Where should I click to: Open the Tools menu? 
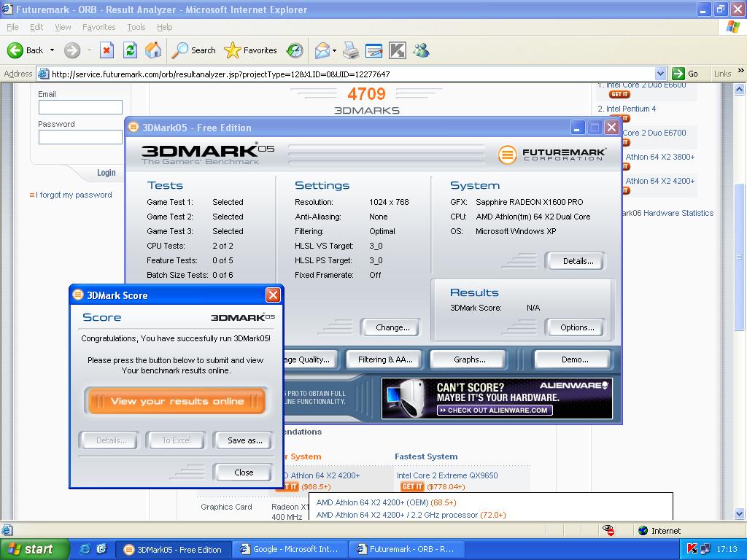(x=136, y=27)
